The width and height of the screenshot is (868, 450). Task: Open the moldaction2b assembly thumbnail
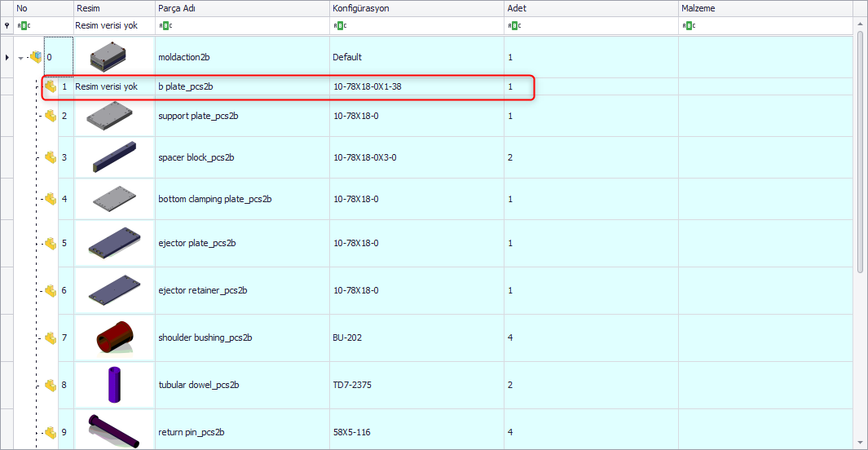click(x=108, y=57)
